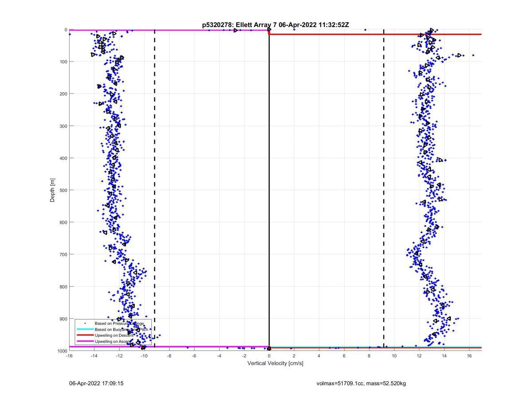Screen dimensions: 532x394
Task: Click depth axis tick label '700'
Action: [x=63, y=254]
